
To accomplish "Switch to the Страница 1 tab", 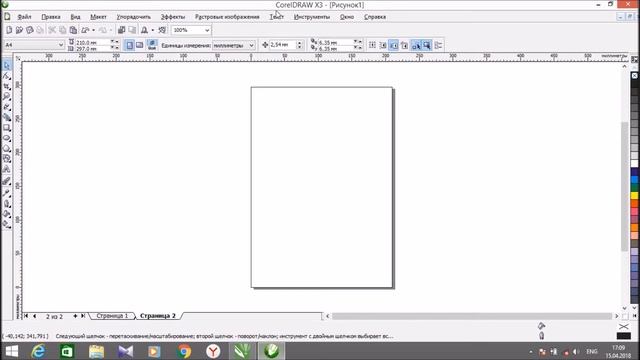I will (x=112, y=316).
